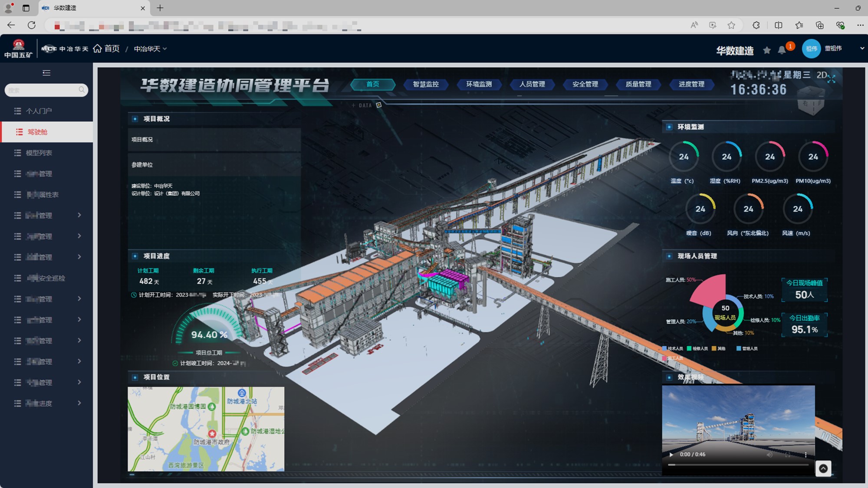Click the favorite star next to 华数建造

pos(767,50)
